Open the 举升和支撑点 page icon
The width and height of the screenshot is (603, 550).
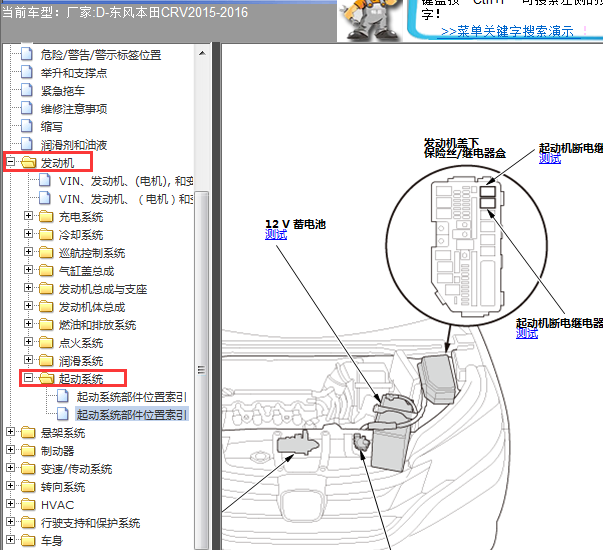pyautogui.click(x=27, y=73)
